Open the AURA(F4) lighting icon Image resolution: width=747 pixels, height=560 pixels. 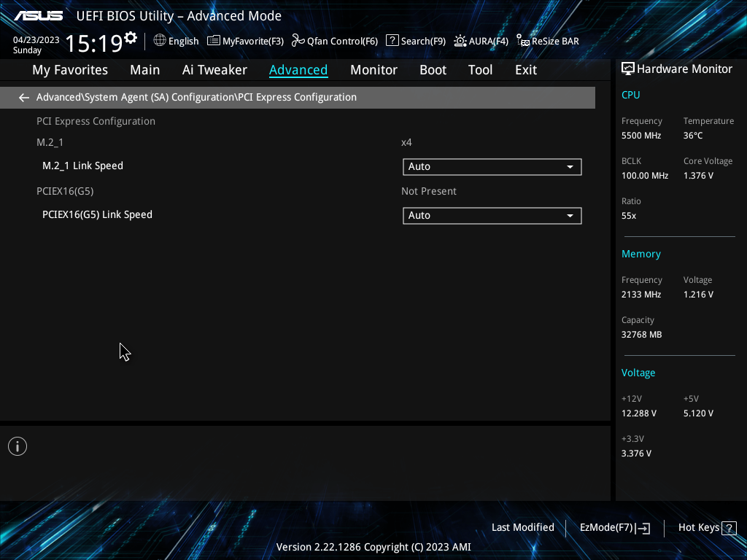(x=460, y=41)
